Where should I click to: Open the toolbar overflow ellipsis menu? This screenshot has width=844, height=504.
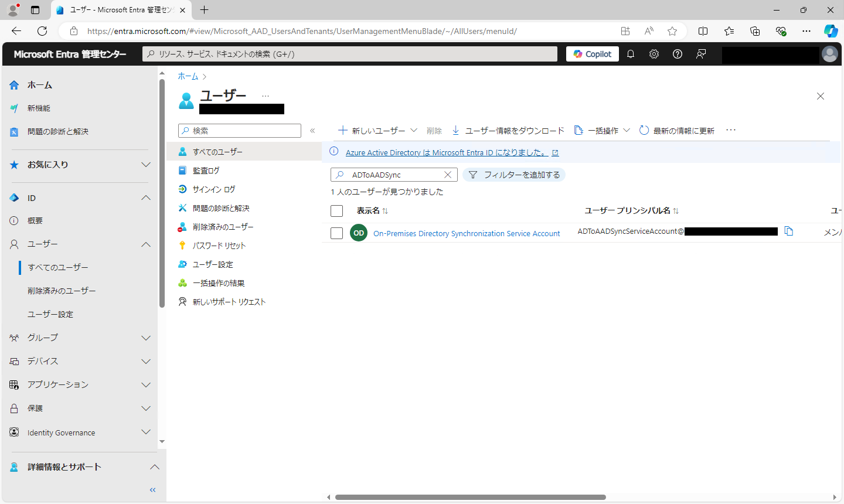(x=731, y=130)
